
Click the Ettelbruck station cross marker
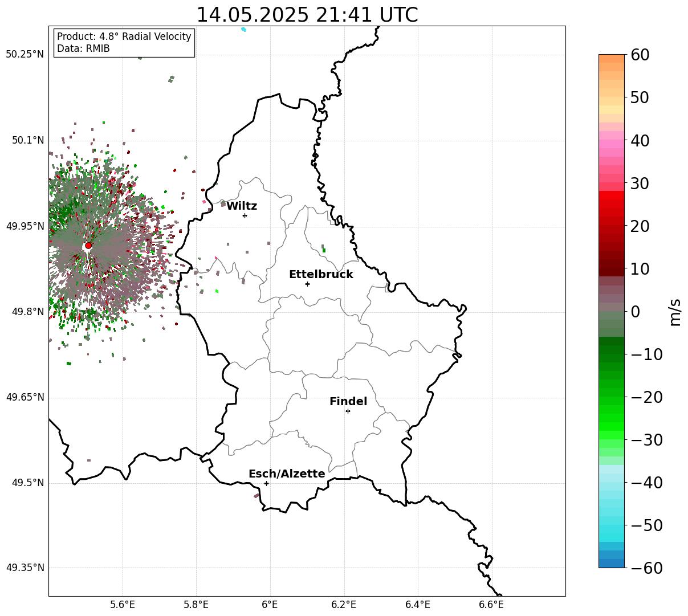[307, 284]
